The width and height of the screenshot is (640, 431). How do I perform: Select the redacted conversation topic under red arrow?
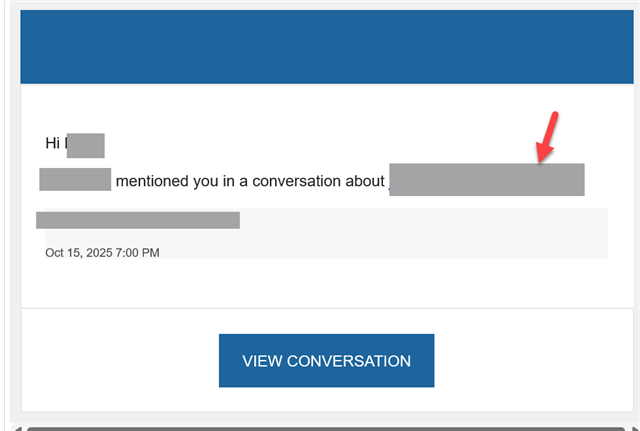click(486, 180)
